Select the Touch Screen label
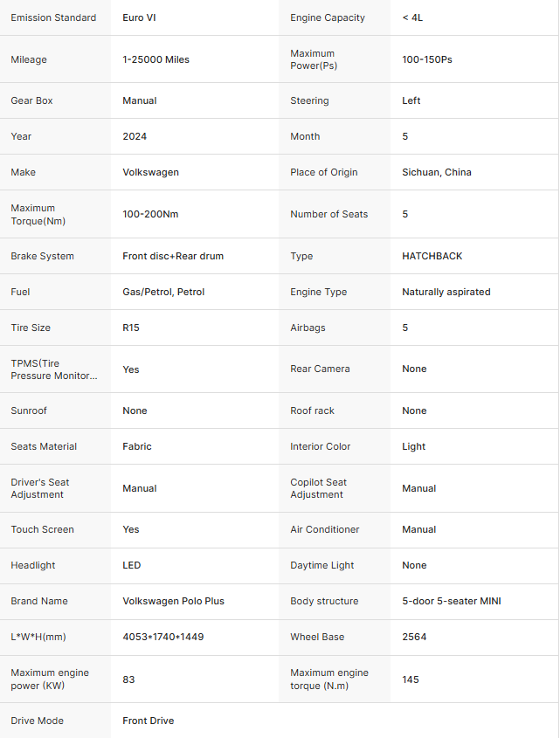This screenshot has height=738, width=560. click(x=42, y=529)
